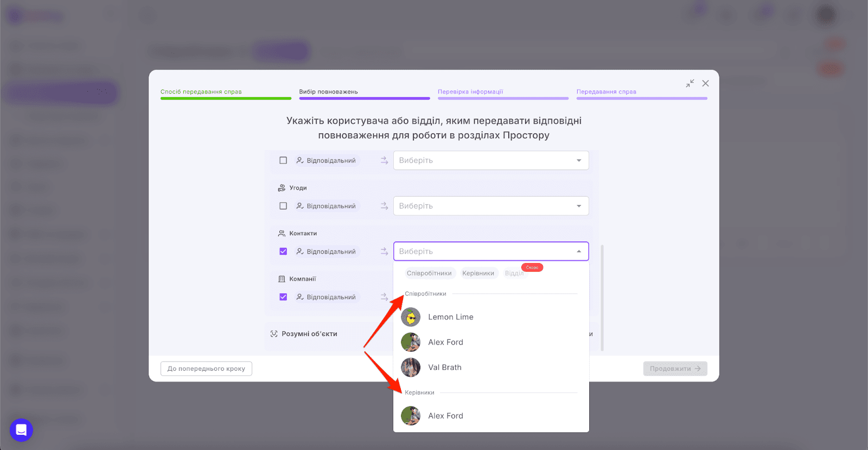Click the Контакти section people icon
868x450 pixels.
282,233
